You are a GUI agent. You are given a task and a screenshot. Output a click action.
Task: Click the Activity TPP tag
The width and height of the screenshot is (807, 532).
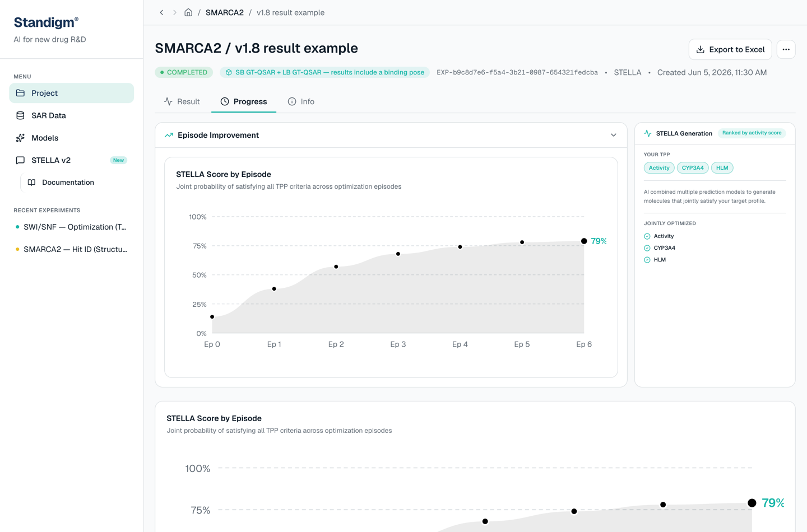click(659, 168)
